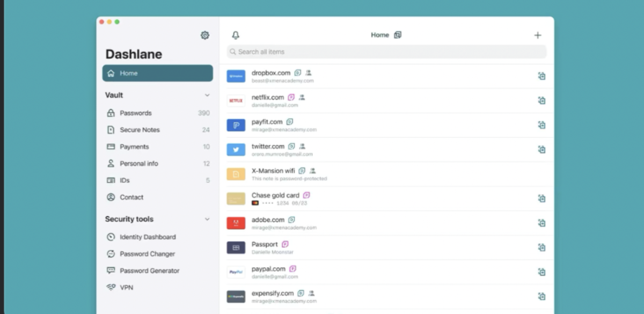Open Secure Notes section
The height and width of the screenshot is (314, 644).
140,130
